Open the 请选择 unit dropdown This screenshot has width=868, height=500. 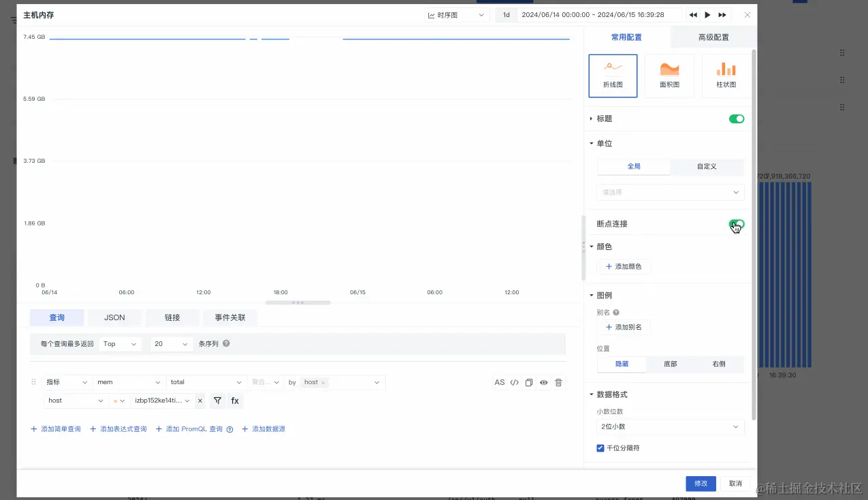671,192
